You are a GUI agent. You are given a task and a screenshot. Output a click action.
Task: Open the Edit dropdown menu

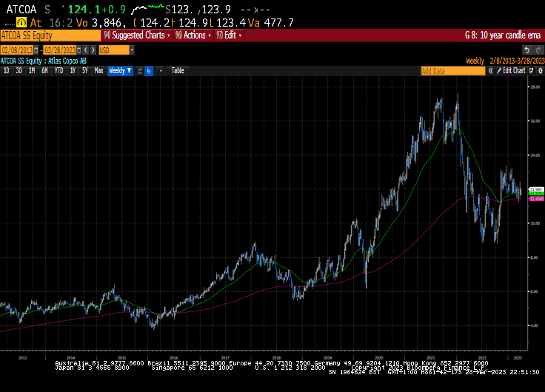click(229, 36)
